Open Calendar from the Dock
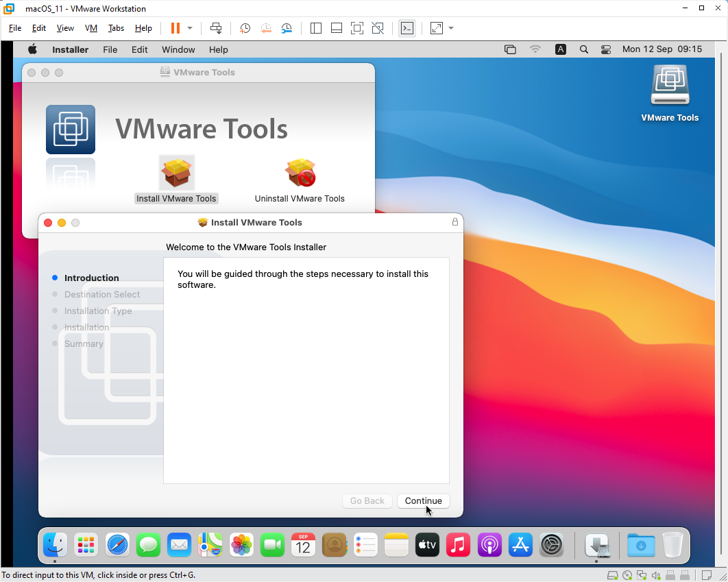The width and height of the screenshot is (728, 582). coord(303,545)
